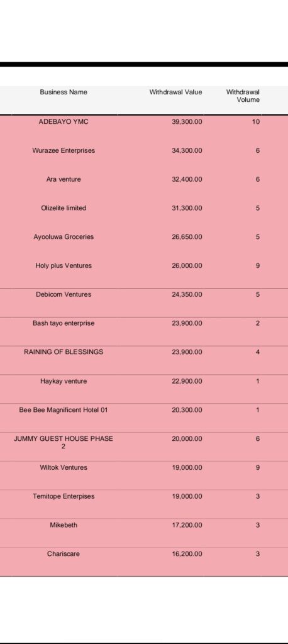The image size is (288, 644).
Task: Select Holy plus Ventures business name
Action: point(64,266)
